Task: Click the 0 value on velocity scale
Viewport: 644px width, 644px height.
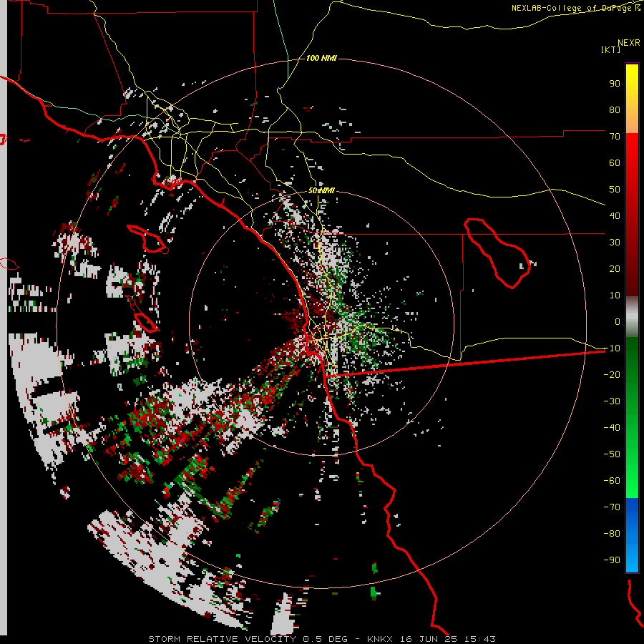Action: coord(618,321)
